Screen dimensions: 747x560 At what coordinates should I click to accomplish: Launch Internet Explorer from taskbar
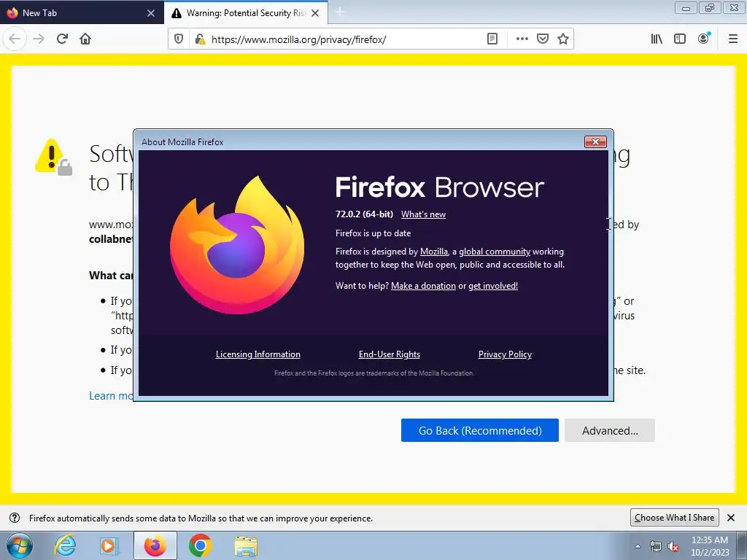(x=65, y=545)
